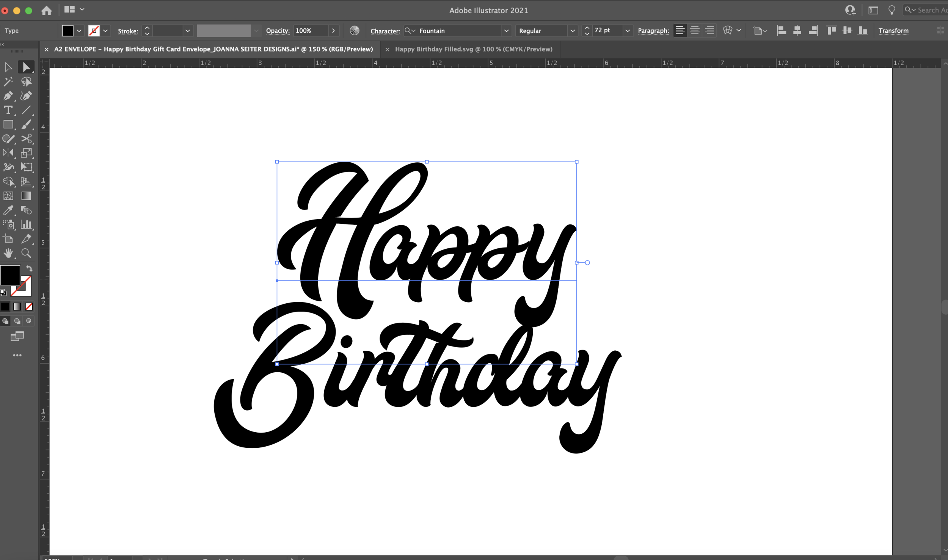Open the Fountain font family dropdown
Screen dimensions: 948x560
tap(506, 31)
